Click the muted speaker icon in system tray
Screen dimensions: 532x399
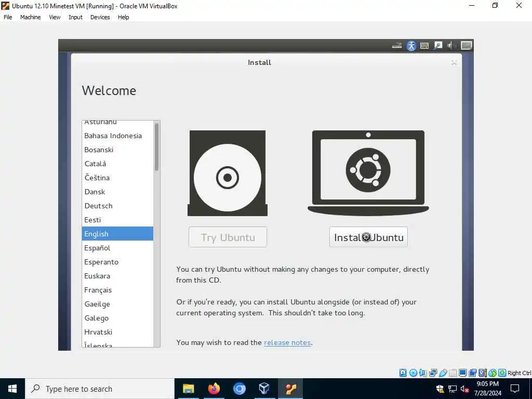click(x=465, y=389)
